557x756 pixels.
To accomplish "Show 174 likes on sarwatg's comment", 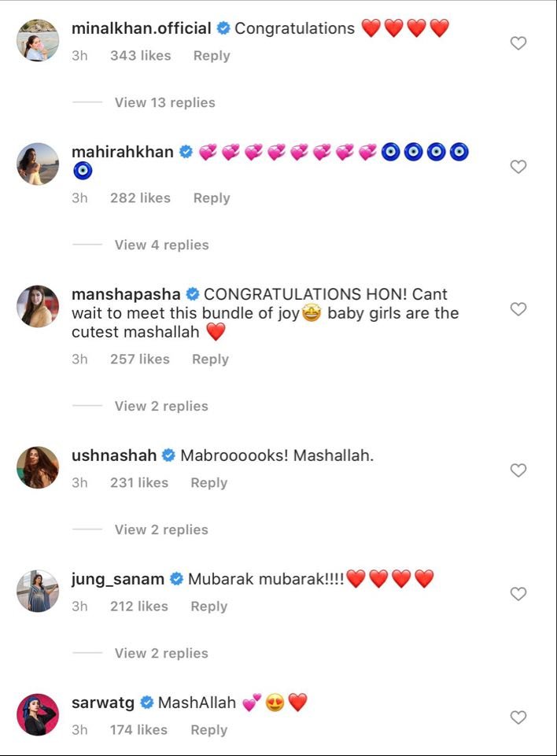I will click(x=138, y=730).
